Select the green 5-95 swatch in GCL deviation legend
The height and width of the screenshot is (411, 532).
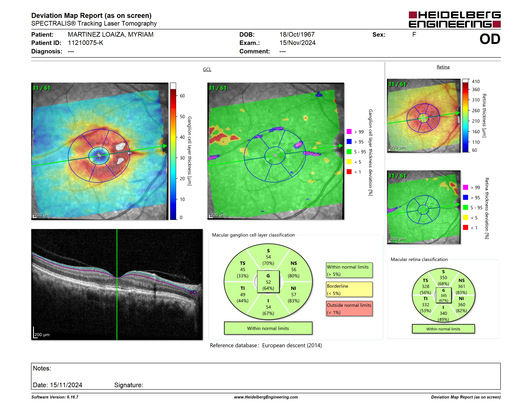point(349,152)
